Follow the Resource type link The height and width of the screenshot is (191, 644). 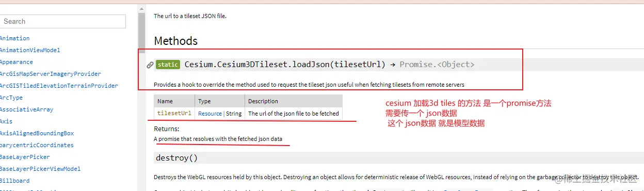[x=210, y=114]
